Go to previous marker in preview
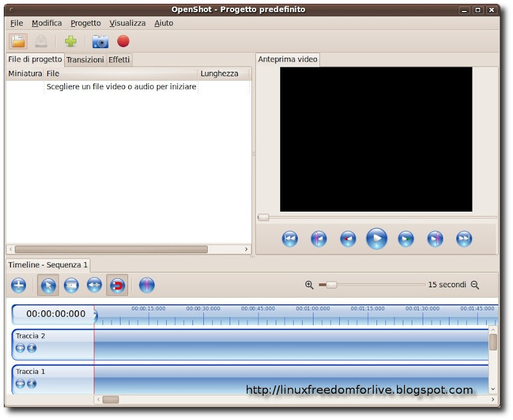The image size is (513, 420). [x=319, y=239]
